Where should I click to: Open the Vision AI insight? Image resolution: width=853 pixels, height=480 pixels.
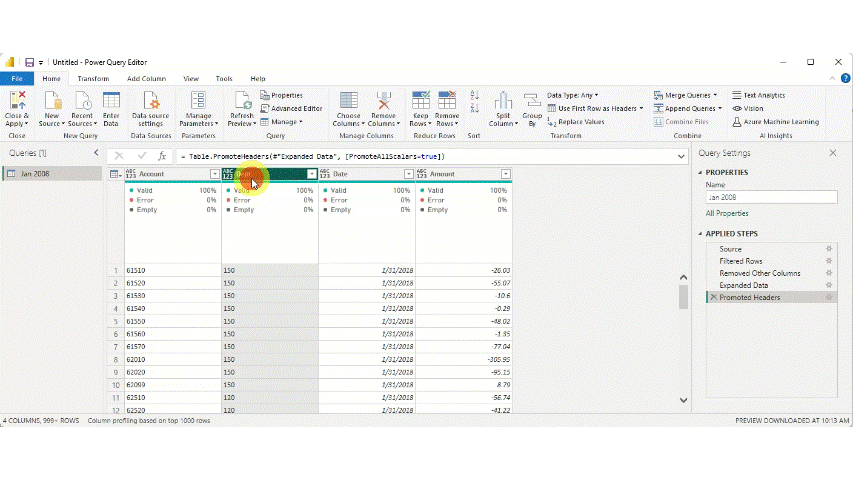click(748, 108)
